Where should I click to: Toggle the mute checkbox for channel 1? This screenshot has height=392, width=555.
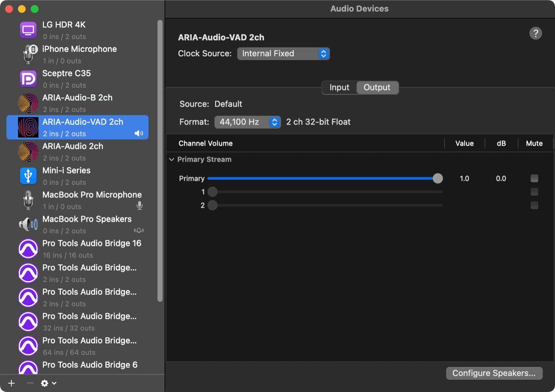click(534, 192)
